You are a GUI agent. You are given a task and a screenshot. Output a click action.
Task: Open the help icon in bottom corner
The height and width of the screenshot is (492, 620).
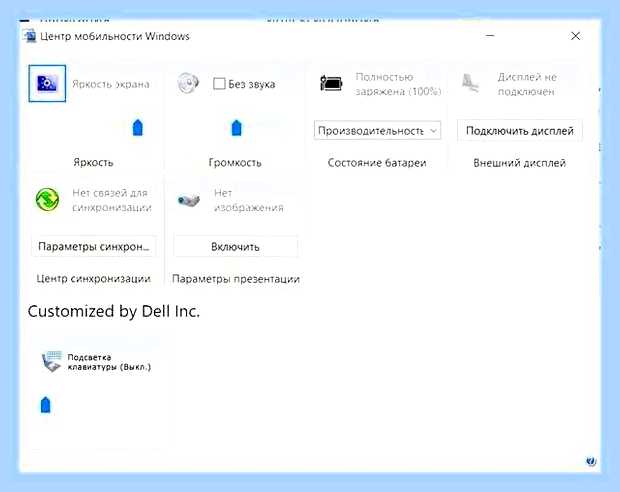pos(591,461)
